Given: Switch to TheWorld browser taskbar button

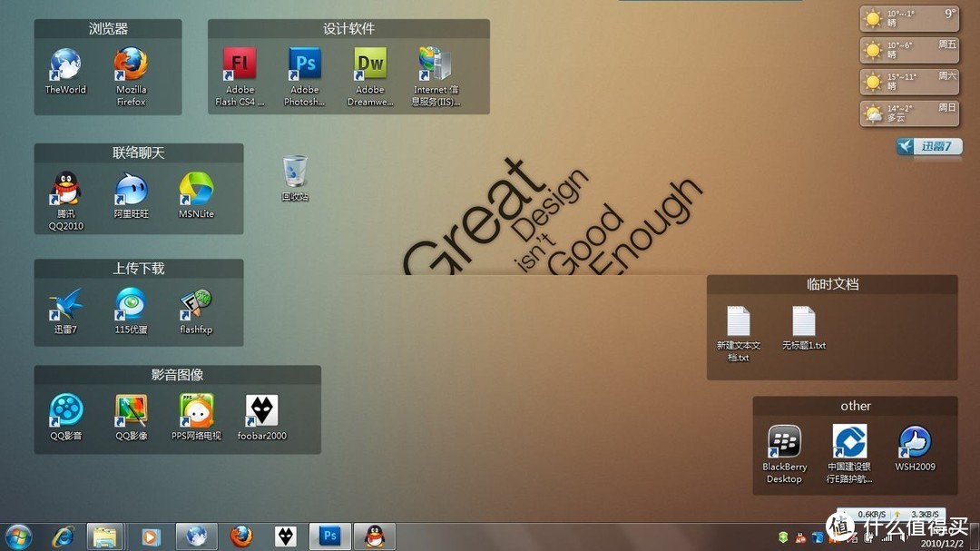Looking at the screenshot, I should pyautogui.click(x=196, y=536).
